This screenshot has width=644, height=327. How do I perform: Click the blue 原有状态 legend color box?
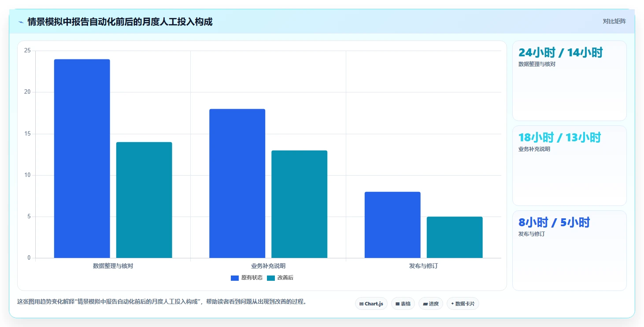tap(235, 278)
